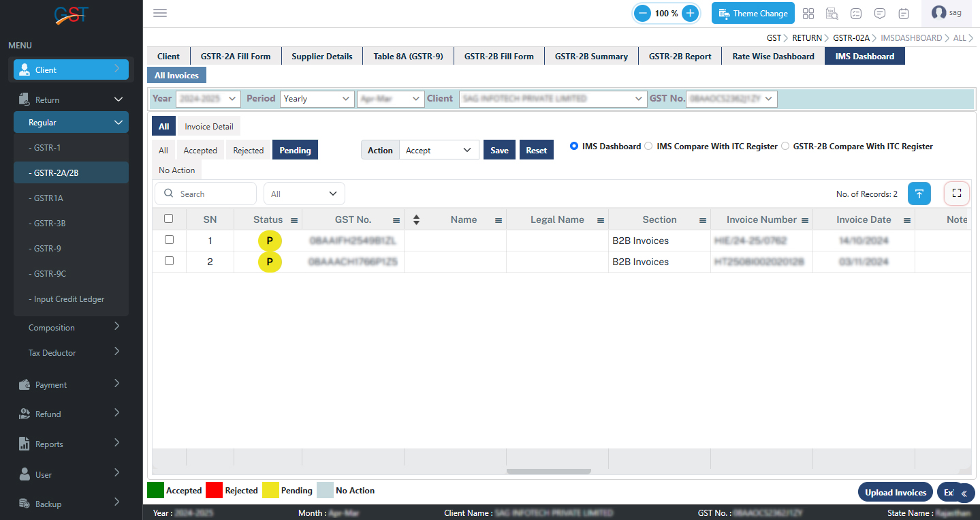Click the sag user profile avatar

point(939,13)
